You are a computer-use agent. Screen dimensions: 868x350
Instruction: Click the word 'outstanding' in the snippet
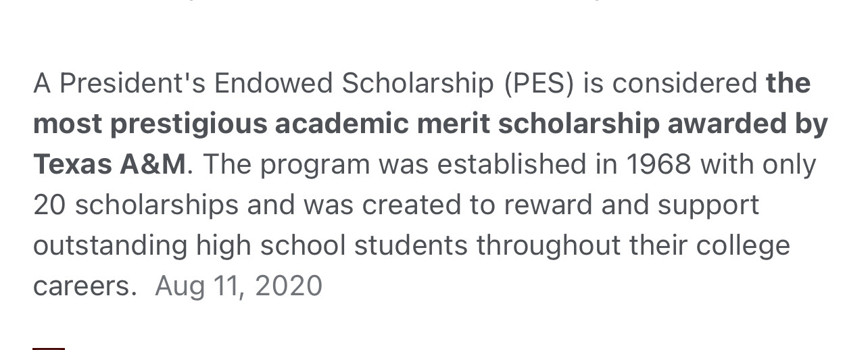[x=110, y=246]
